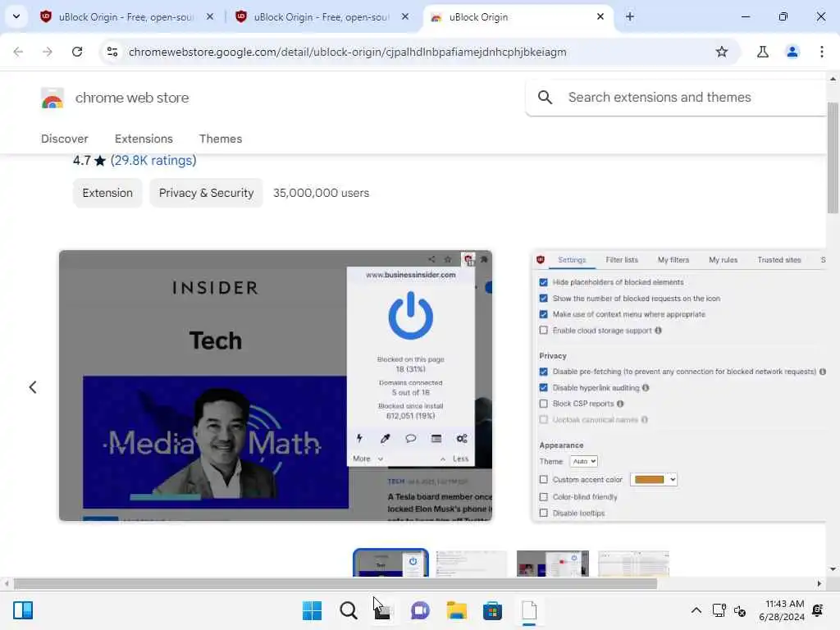This screenshot has width=840, height=630.
Task: Select the Settings tab in screenshot
Action: 572,260
